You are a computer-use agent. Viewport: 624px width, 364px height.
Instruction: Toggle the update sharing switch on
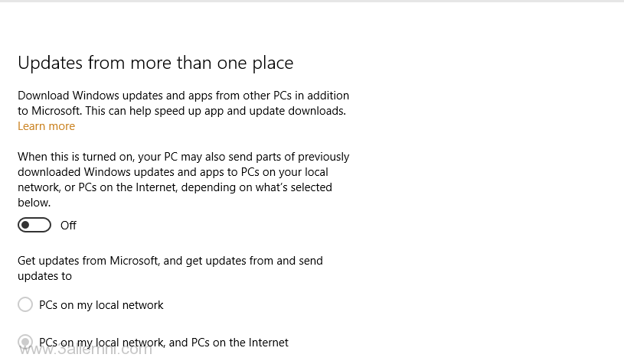click(34, 225)
